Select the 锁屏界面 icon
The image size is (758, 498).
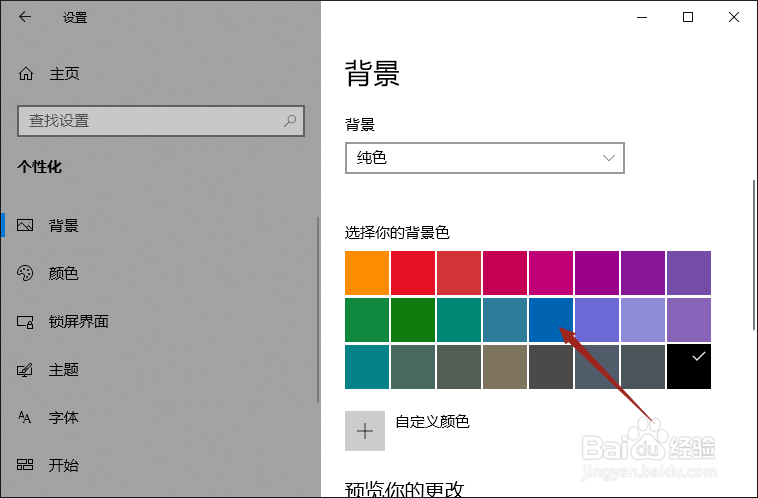(26, 321)
